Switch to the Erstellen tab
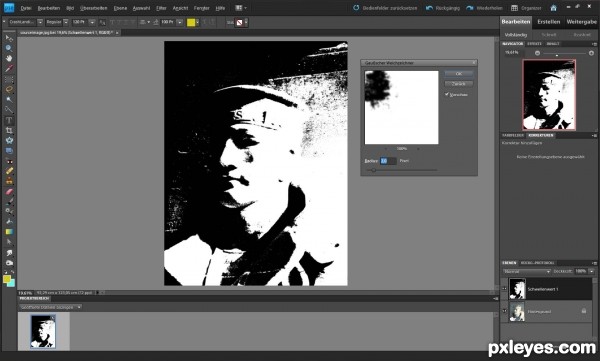This screenshot has height=361, width=600. pyautogui.click(x=548, y=22)
